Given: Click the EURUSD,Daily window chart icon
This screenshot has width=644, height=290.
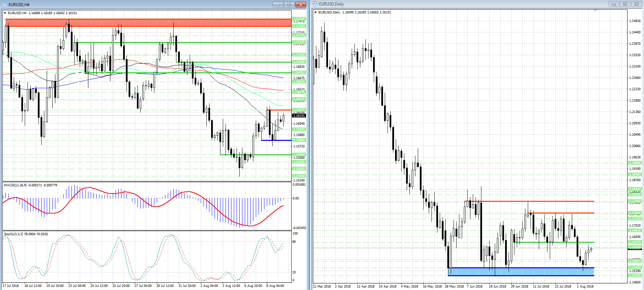Looking at the screenshot, I should pyautogui.click(x=315, y=4).
